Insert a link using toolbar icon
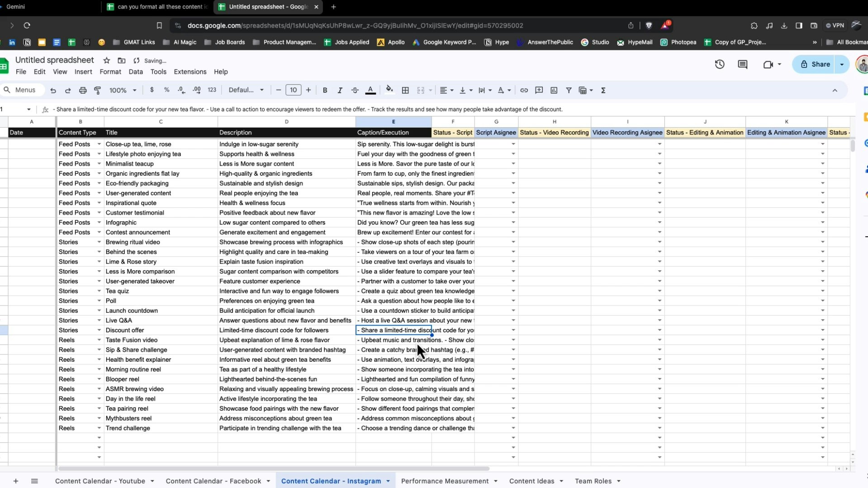 click(524, 90)
